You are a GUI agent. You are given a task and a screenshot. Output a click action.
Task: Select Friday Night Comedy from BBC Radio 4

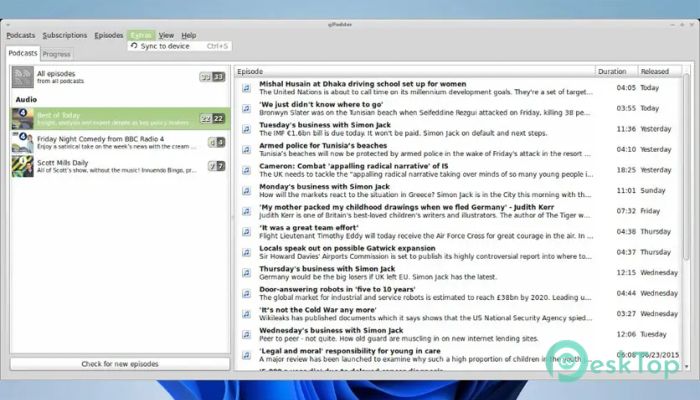coord(121,142)
